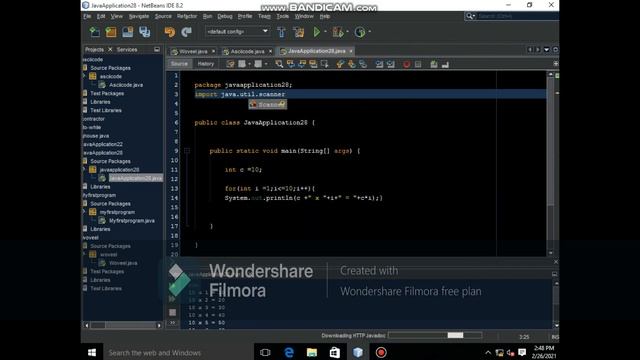Open Microsoft Edge from the taskbar

pos(289,352)
